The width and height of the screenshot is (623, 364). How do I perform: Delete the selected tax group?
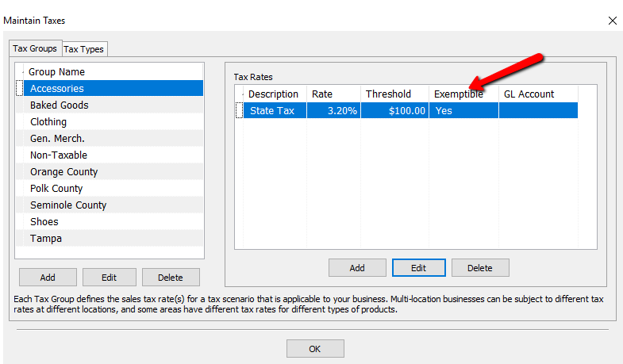171,277
